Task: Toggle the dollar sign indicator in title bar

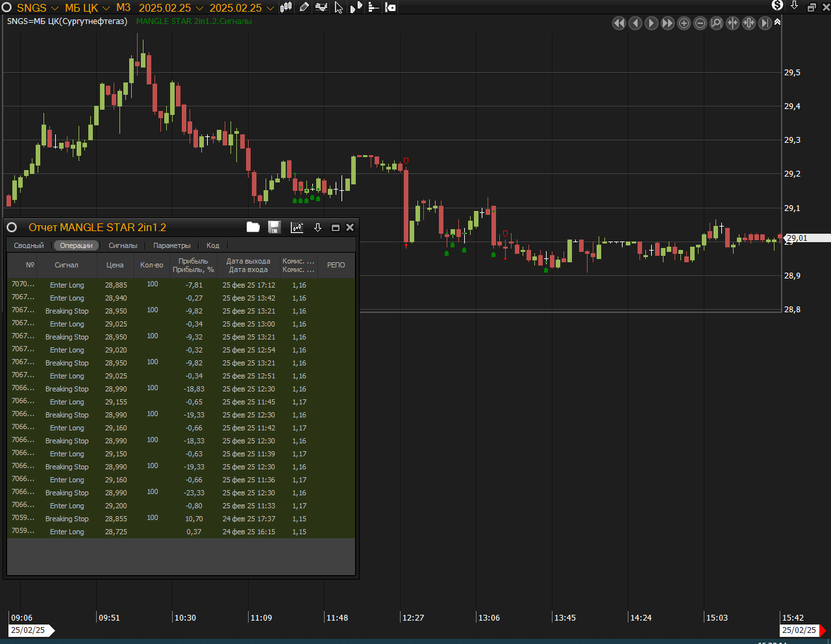Action: (x=777, y=6)
